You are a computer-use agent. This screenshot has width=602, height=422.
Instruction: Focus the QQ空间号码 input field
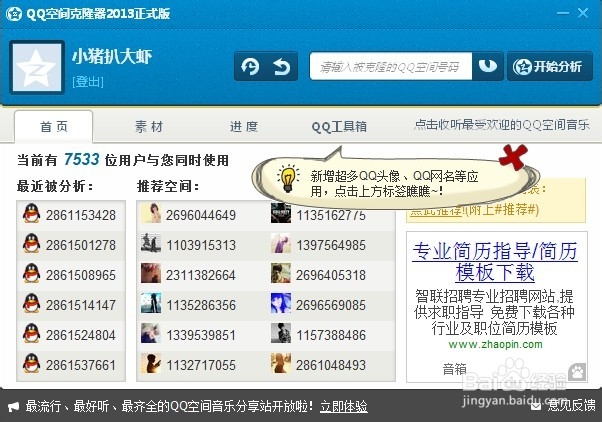pos(390,66)
